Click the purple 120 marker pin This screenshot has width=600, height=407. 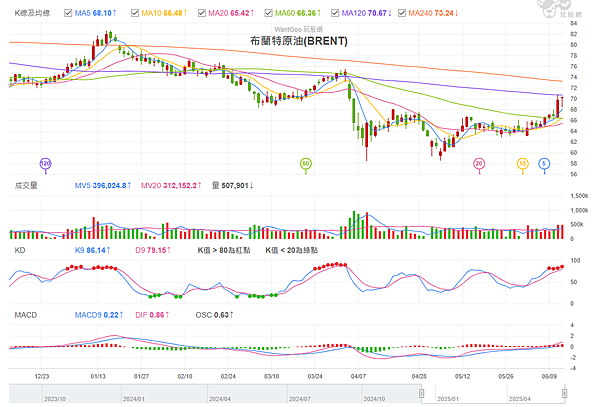point(46,164)
